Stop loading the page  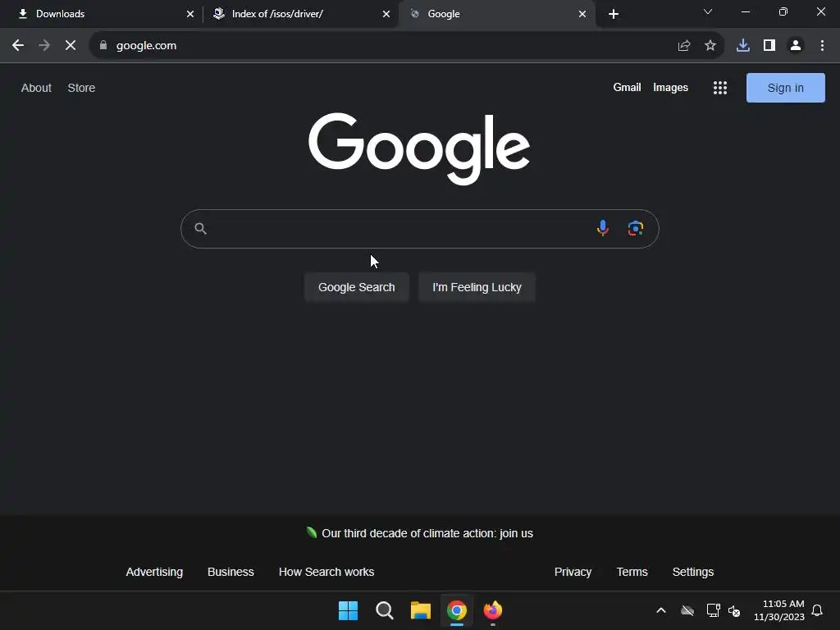click(71, 46)
